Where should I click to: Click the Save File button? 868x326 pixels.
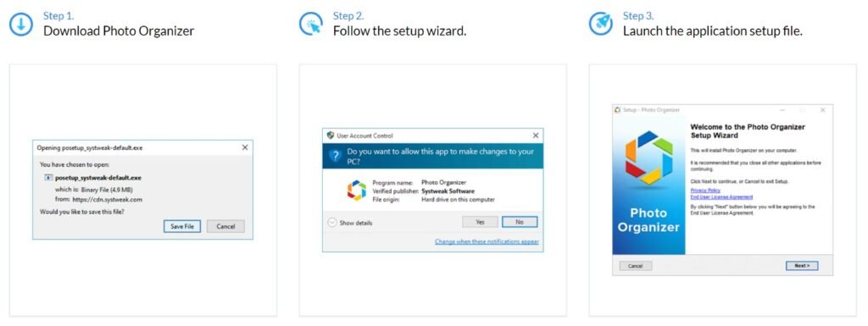(x=182, y=227)
